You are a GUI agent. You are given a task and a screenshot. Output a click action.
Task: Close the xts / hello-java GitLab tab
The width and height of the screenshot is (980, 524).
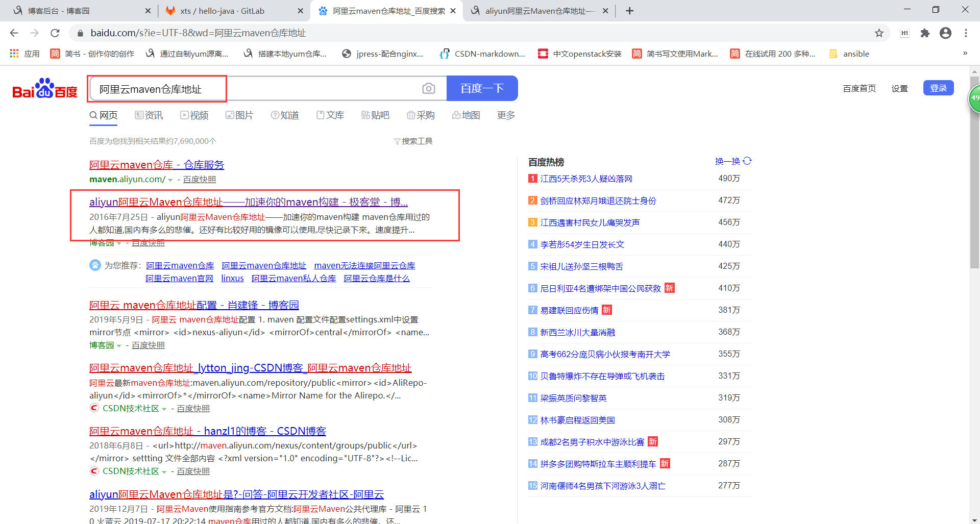[x=300, y=11]
